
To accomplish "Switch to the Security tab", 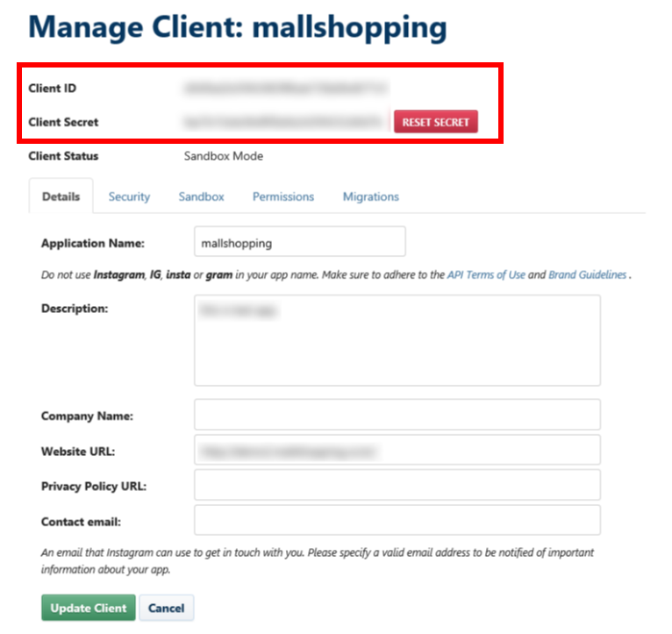I will point(129,196).
